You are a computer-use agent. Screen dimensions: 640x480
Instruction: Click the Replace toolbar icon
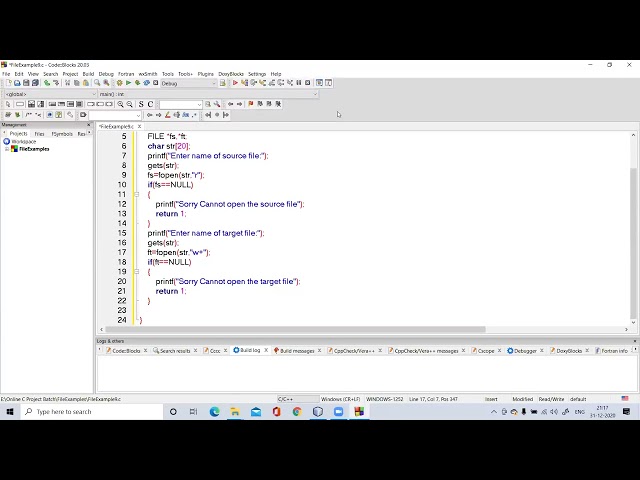coord(106,83)
